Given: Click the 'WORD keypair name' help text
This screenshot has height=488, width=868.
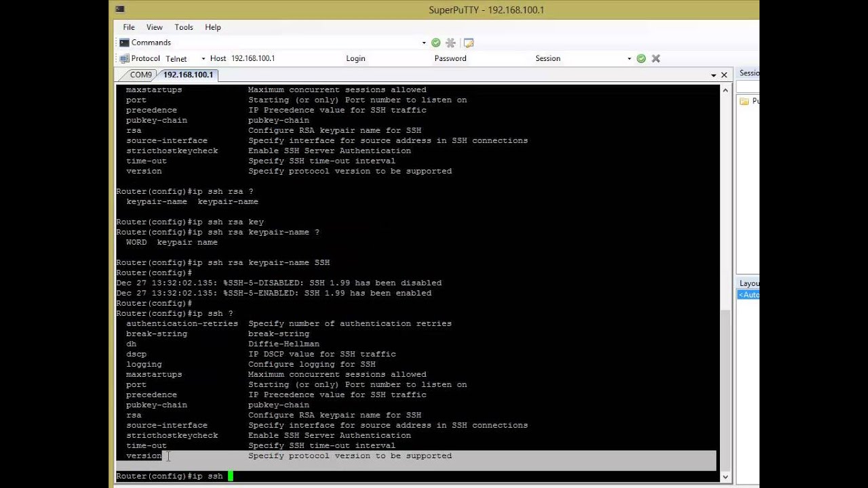Looking at the screenshot, I should [x=172, y=242].
